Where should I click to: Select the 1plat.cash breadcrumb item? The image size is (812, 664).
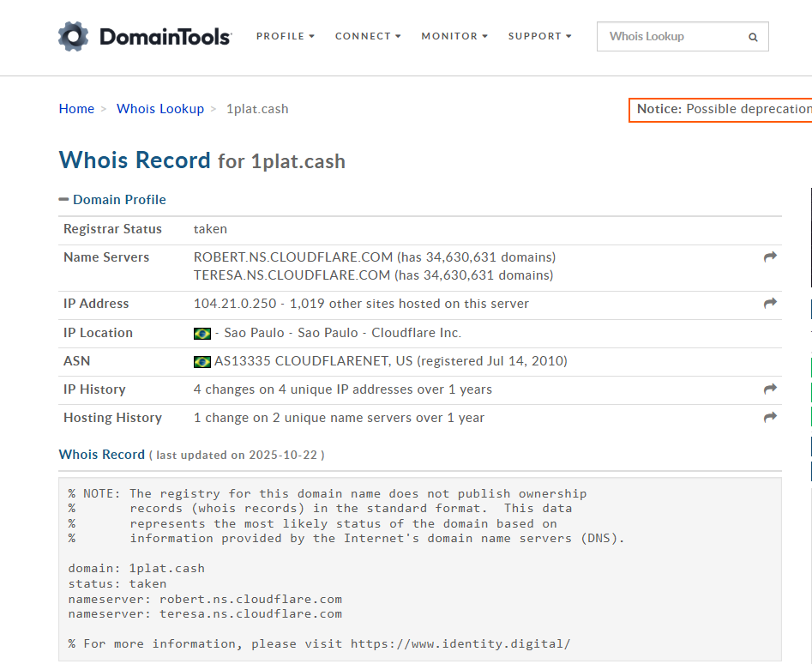257,109
